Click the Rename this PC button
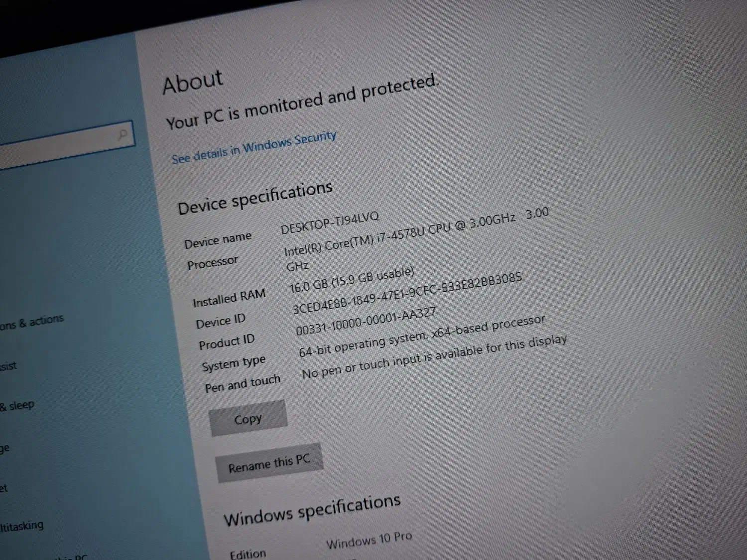This screenshot has height=560, width=747. pyautogui.click(x=269, y=463)
